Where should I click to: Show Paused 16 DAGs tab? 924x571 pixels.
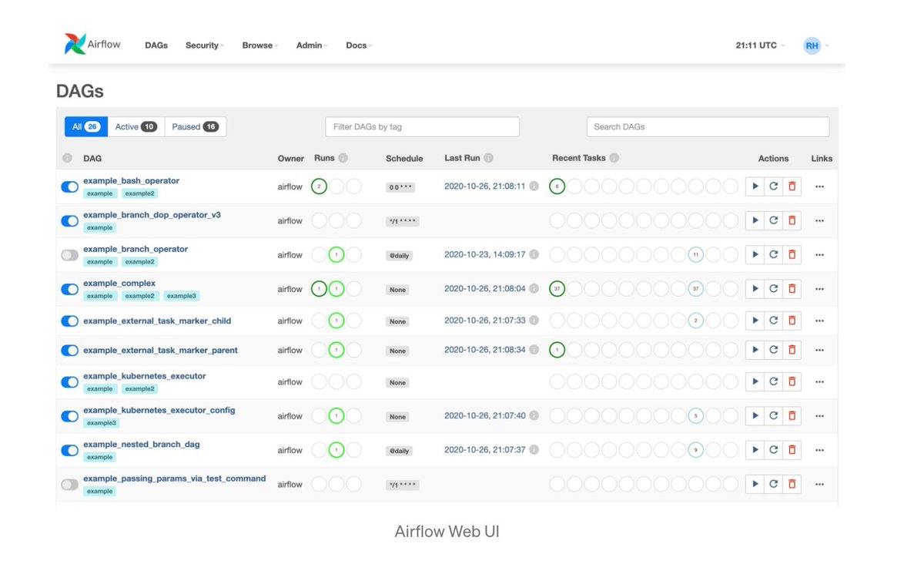[x=196, y=126]
